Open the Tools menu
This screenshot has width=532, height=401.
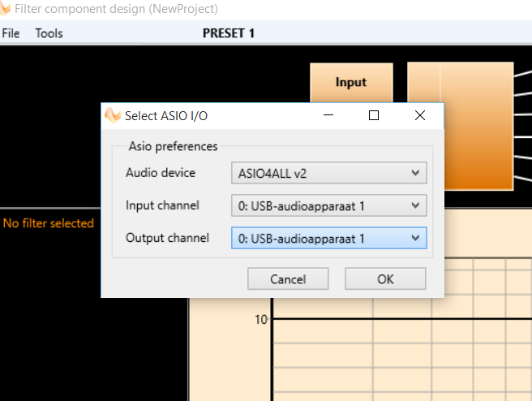click(49, 33)
